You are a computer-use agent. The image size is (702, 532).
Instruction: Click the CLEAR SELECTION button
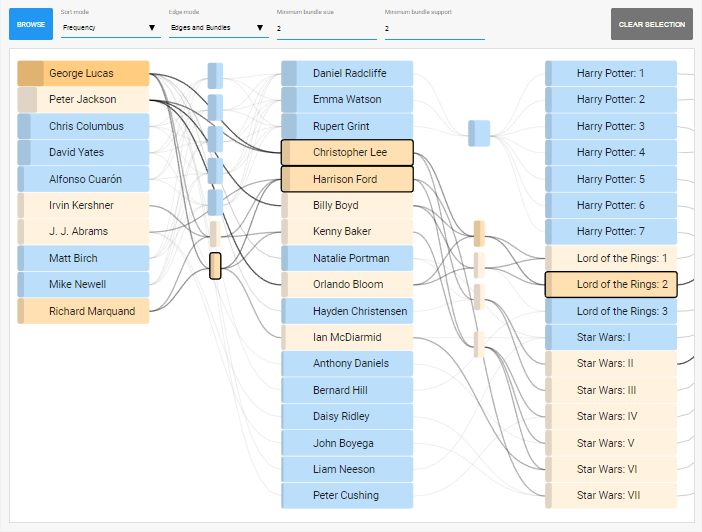[x=651, y=24]
